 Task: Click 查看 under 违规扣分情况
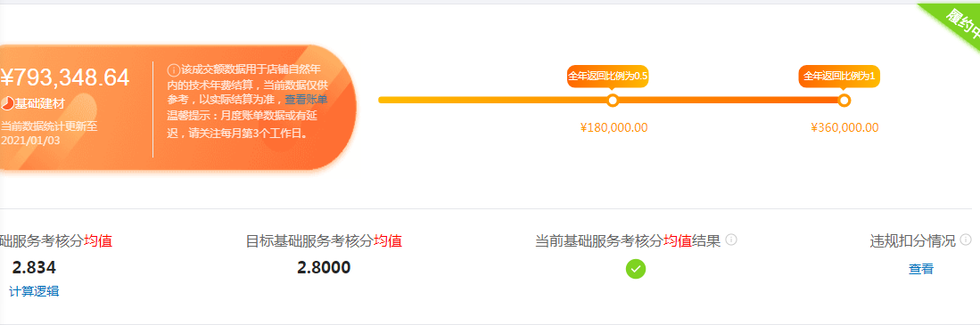pos(921,269)
